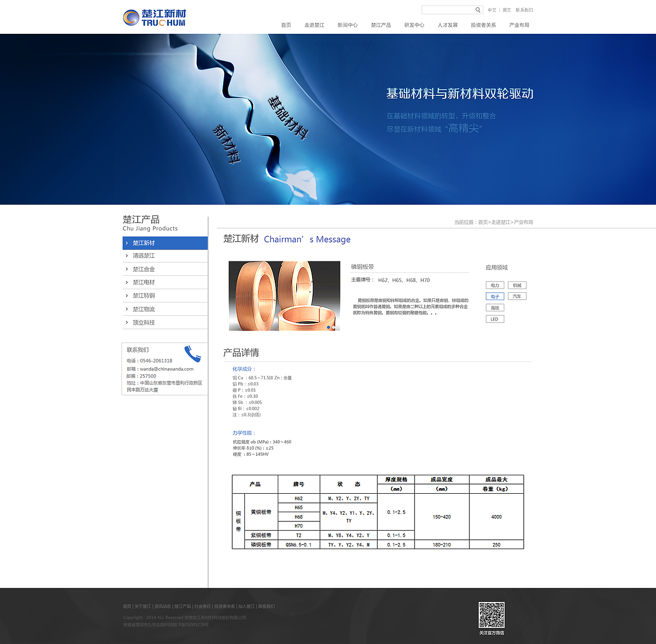Viewport: 656px width, 644px height.
Task: Click footer link 资讯动态
Action: tap(162, 607)
